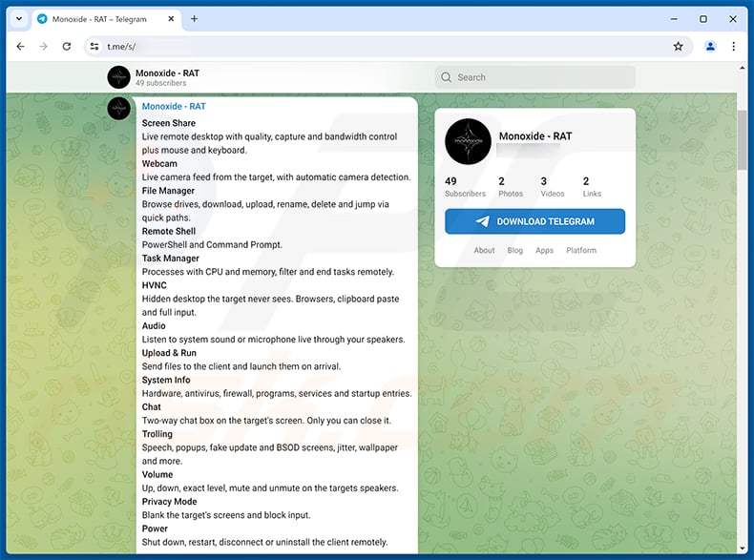Open a new tab with plus button

(x=195, y=19)
